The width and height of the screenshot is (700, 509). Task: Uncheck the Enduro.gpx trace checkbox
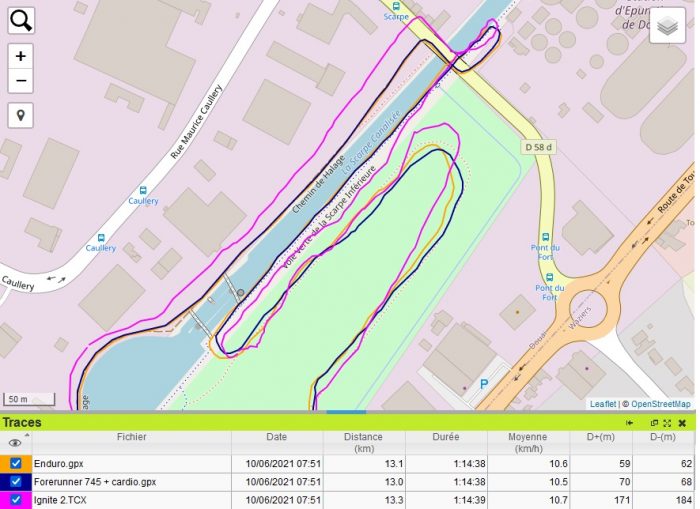point(16,463)
